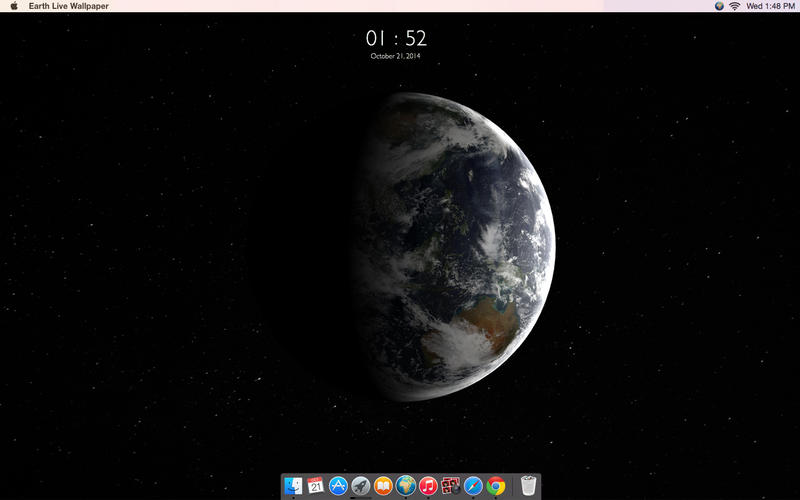800x500 pixels.
Task: Click the Earth globe menu bar icon
Action: tap(719, 6)
